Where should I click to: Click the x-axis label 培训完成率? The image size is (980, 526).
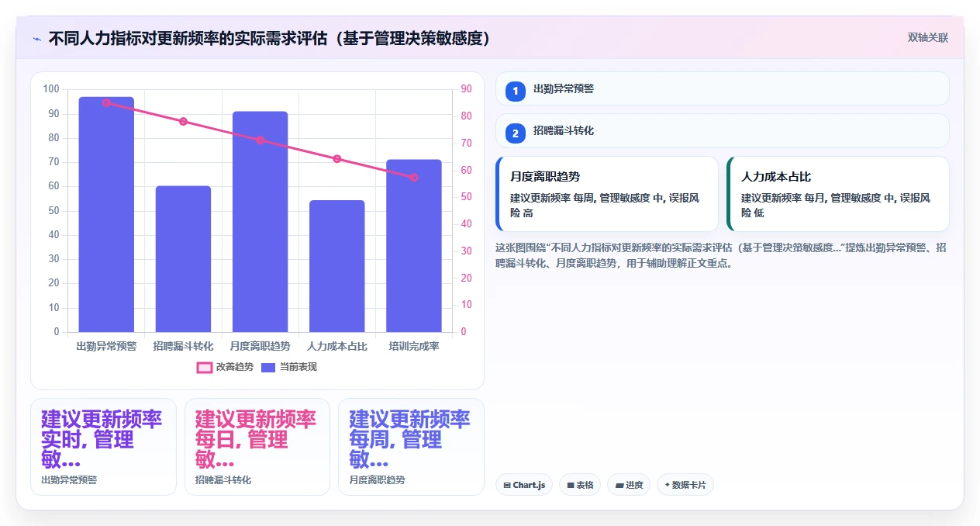pos(414,346)
